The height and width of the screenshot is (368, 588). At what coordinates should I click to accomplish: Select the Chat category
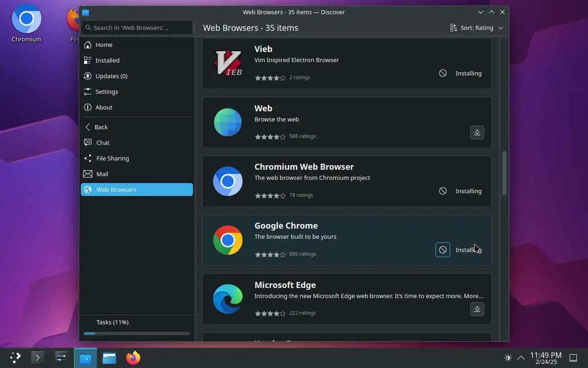(137, 143)
